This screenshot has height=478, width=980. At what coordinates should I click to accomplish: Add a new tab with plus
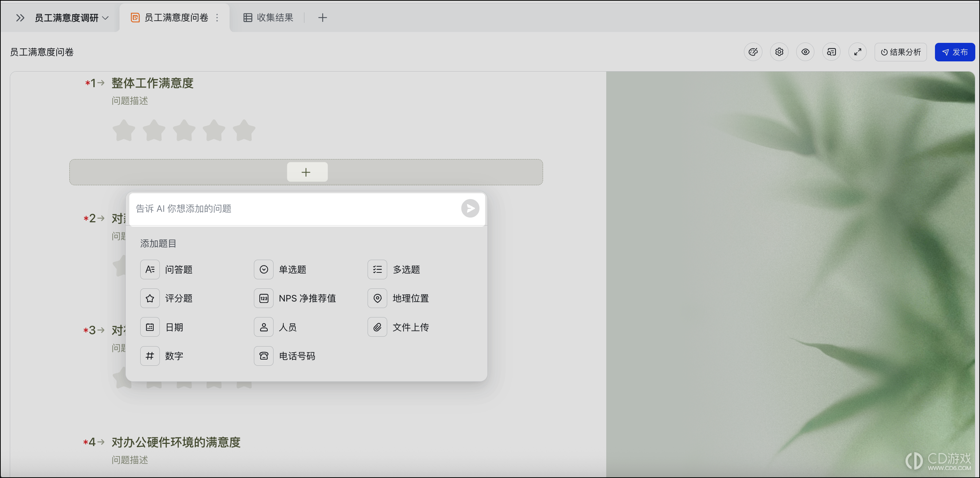pos(323,18)
